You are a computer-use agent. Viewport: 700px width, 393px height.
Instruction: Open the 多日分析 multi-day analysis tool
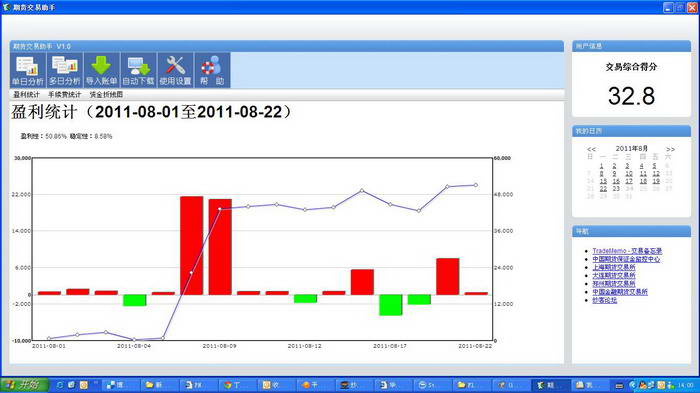pos(65,70)
